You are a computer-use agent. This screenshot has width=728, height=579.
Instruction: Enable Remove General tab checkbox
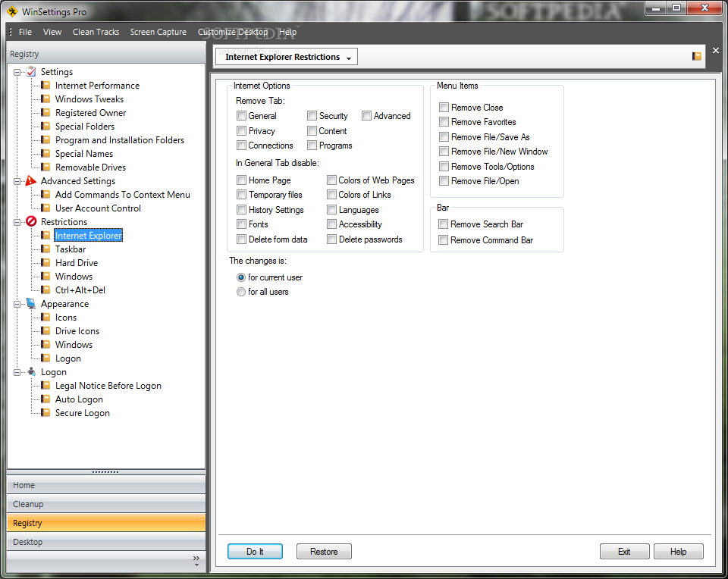241,115
